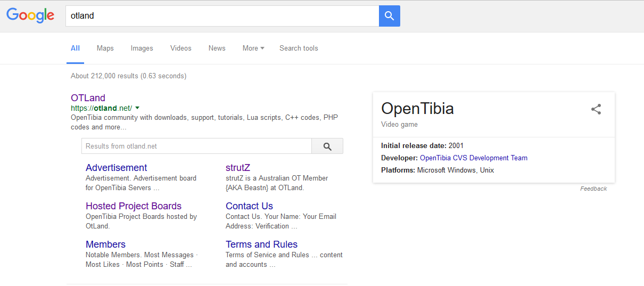Open the Advertisement sitelink

(x=117, y=168)
